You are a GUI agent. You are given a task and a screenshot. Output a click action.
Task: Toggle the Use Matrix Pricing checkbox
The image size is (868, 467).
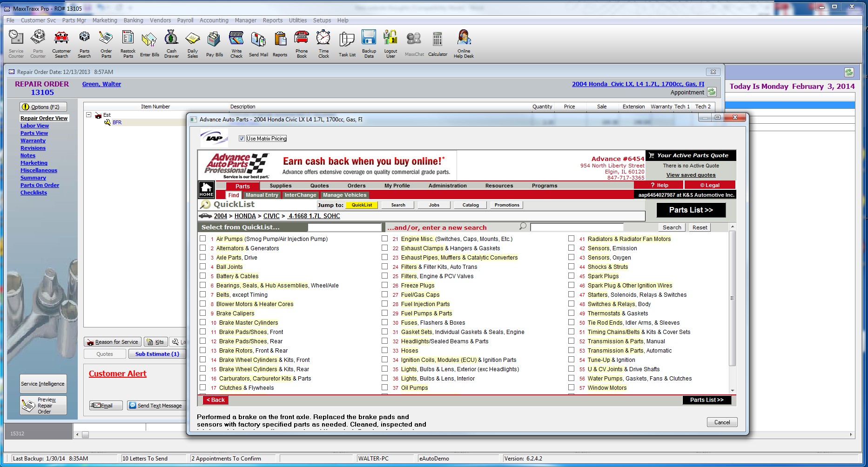click(242, 138)
